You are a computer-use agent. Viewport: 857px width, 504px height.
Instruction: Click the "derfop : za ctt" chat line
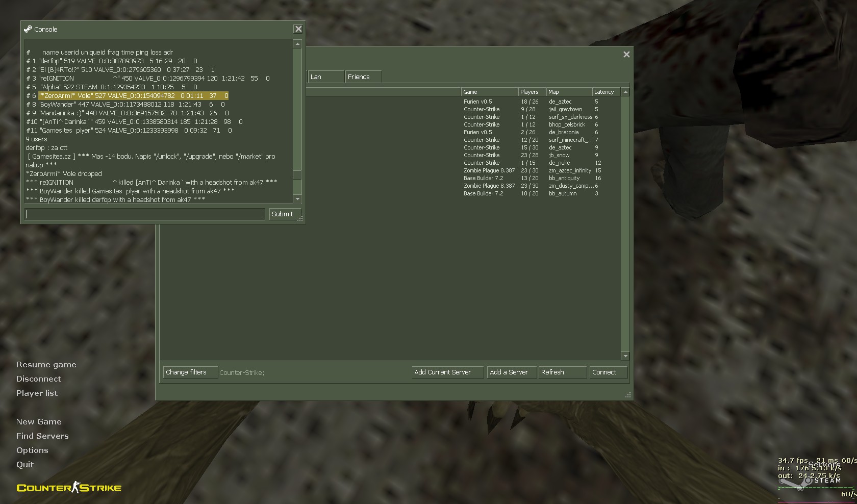click(x=46, y=147)
